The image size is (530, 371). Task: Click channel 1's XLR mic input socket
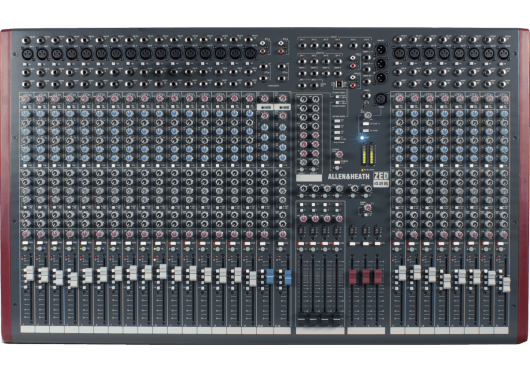27,54
